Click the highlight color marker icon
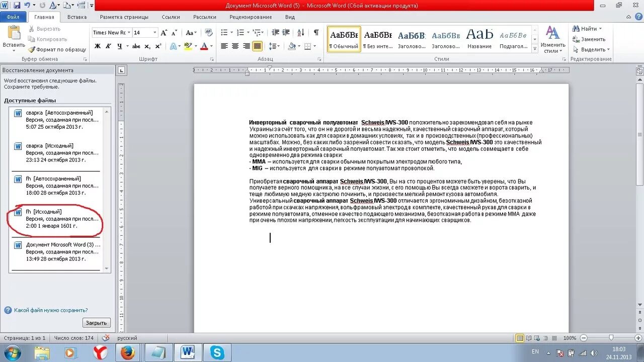 click(188, 46)
